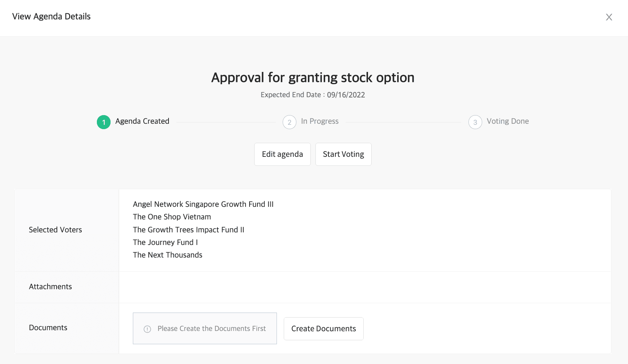This screenshot has height=364, width=628.
Task: Start Voting on the agenda
Action: point(344,154)
